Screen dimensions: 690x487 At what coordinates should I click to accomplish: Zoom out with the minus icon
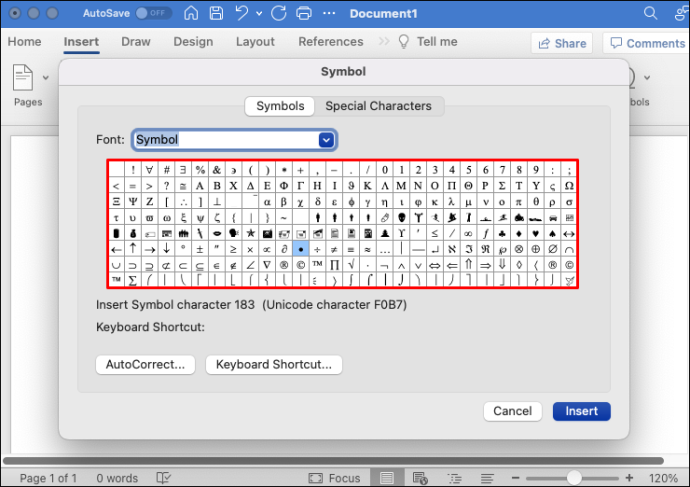pyautogui.click(x=515, y=478)
